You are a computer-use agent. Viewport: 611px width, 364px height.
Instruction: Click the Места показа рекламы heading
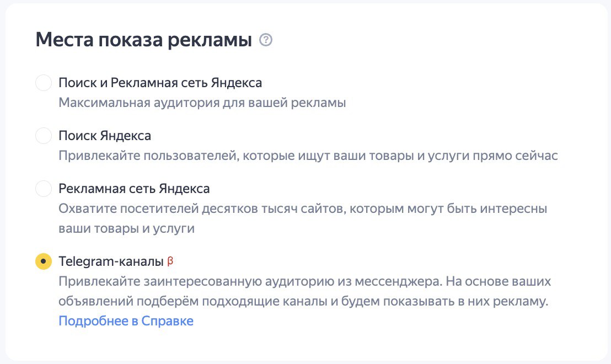143,40
